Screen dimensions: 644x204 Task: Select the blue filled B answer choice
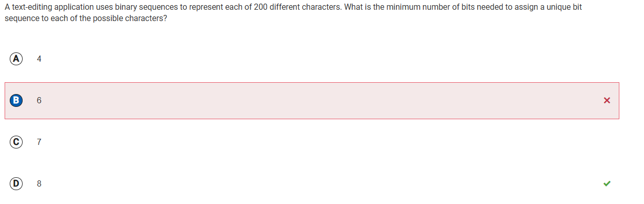pos(16,100)
